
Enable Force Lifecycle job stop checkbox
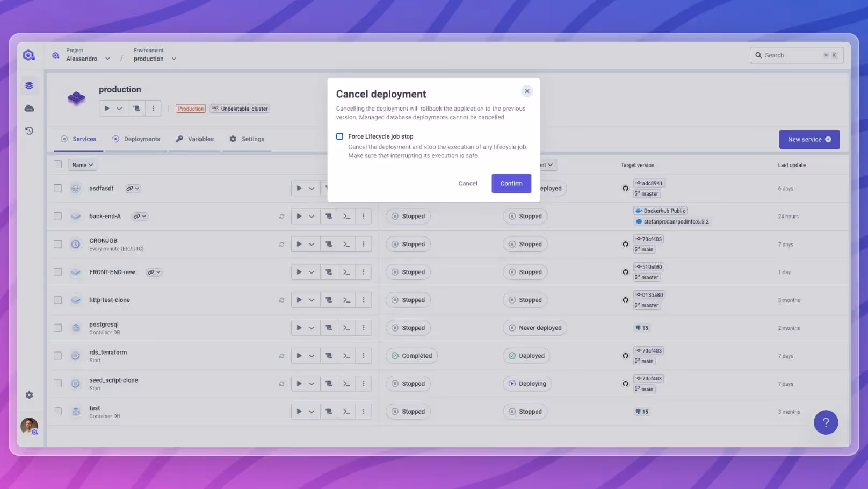[339, 136]
